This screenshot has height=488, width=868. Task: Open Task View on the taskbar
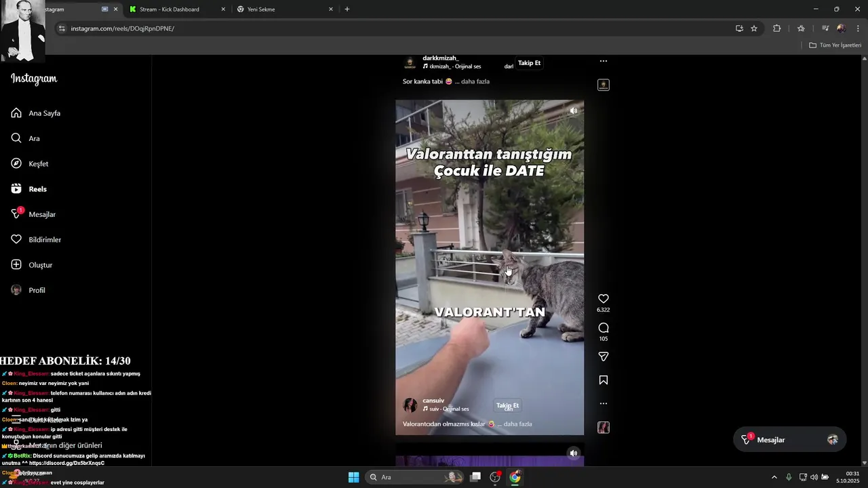(x=476, y=477)
